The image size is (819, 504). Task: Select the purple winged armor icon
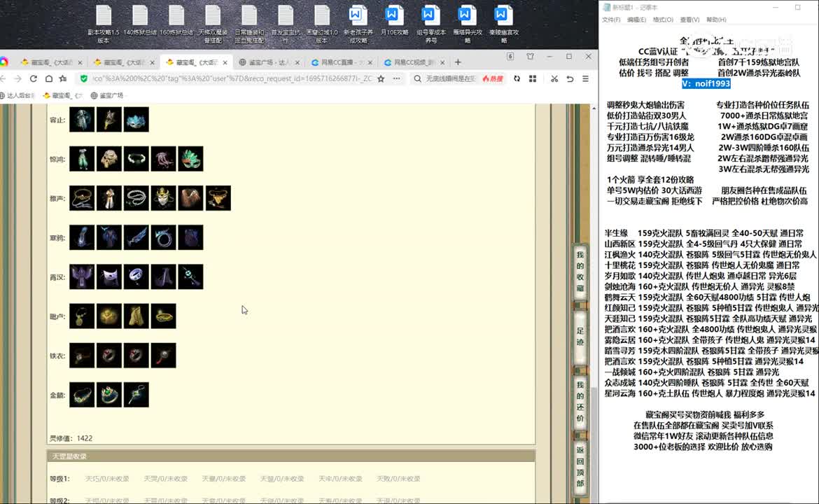click(82, 276)
